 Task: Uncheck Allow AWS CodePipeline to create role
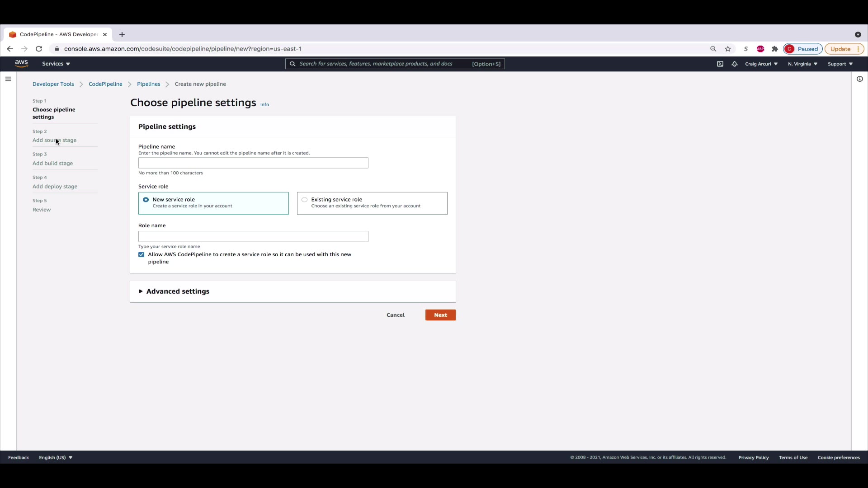142,255
